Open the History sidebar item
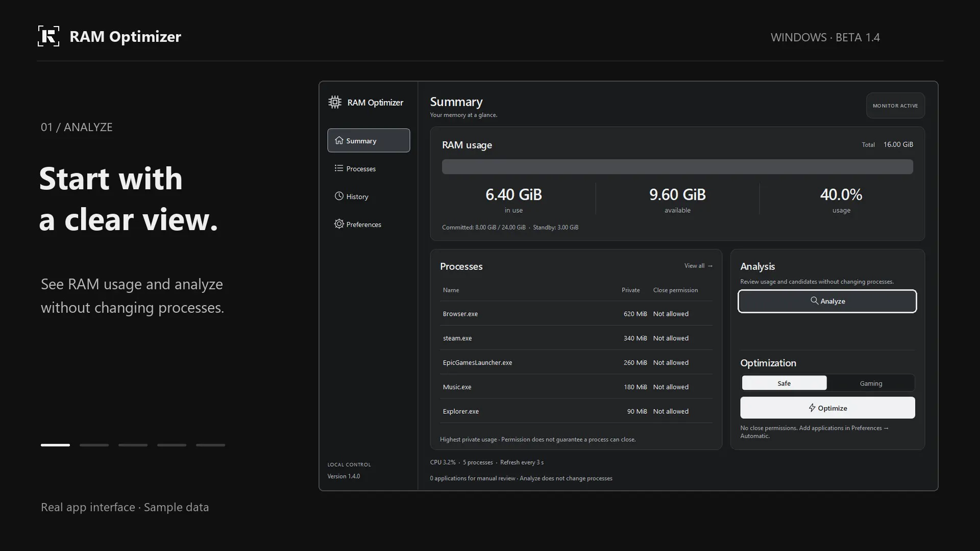Image resolution: width=980 pixels, height=551 pixels. tap(369, 196)
